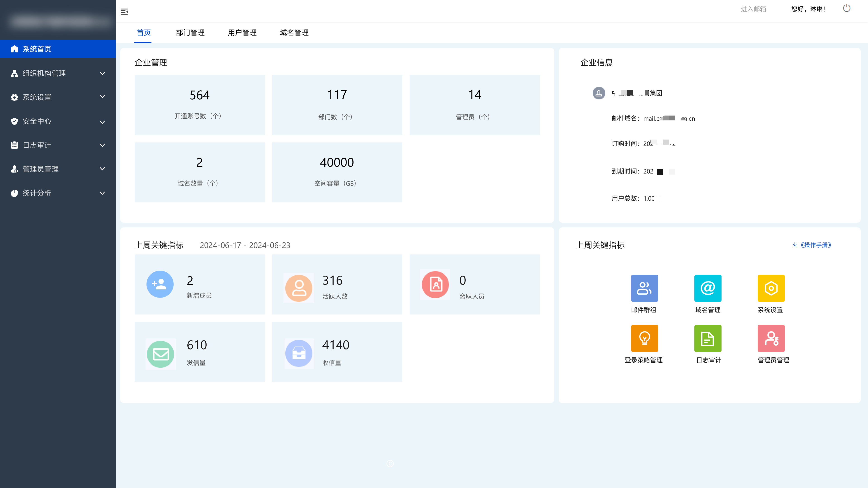Open the yellow 系统设置 shortcut icon
868x488 pixels.
pyautogui.click(x=771, y=288)
